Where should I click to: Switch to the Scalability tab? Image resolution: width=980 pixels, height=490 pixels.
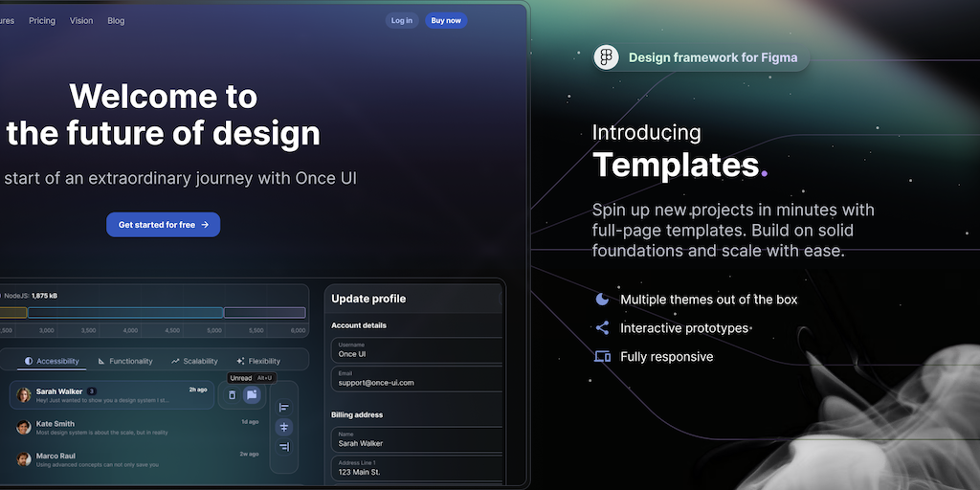[194, 361]
